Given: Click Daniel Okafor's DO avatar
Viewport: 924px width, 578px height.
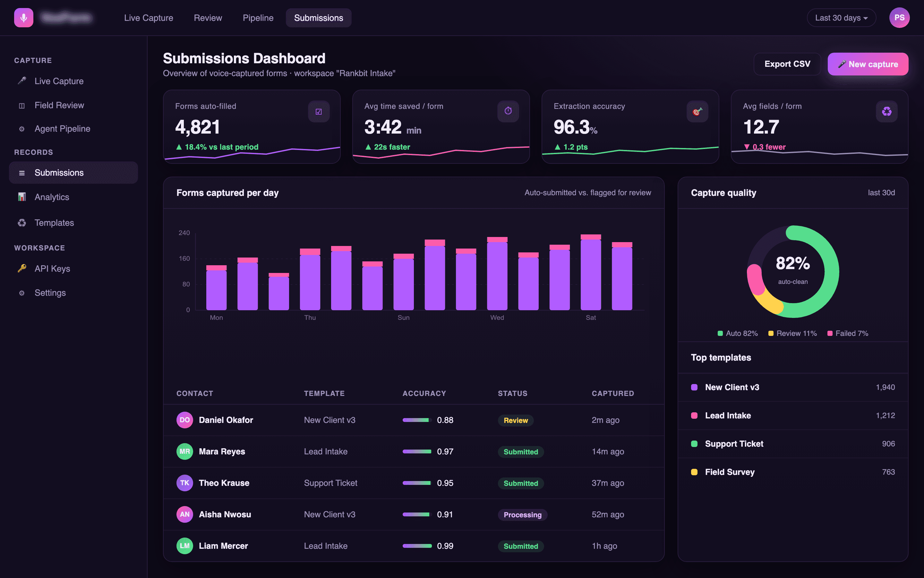Looking at the screenshot, I should pyautogui.click(x=184, y=420).
